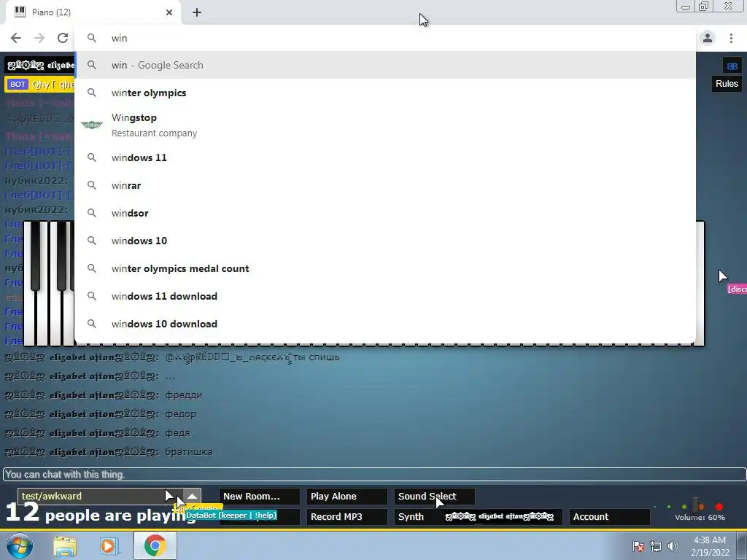Select the 'windows 10' suggestion

click(x=385, y=241)
